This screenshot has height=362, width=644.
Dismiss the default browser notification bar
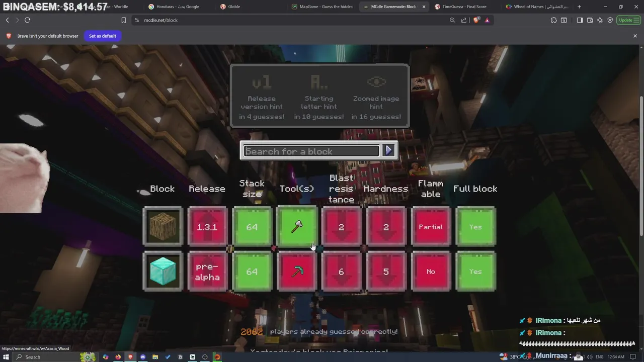click(x=635, y=36)
